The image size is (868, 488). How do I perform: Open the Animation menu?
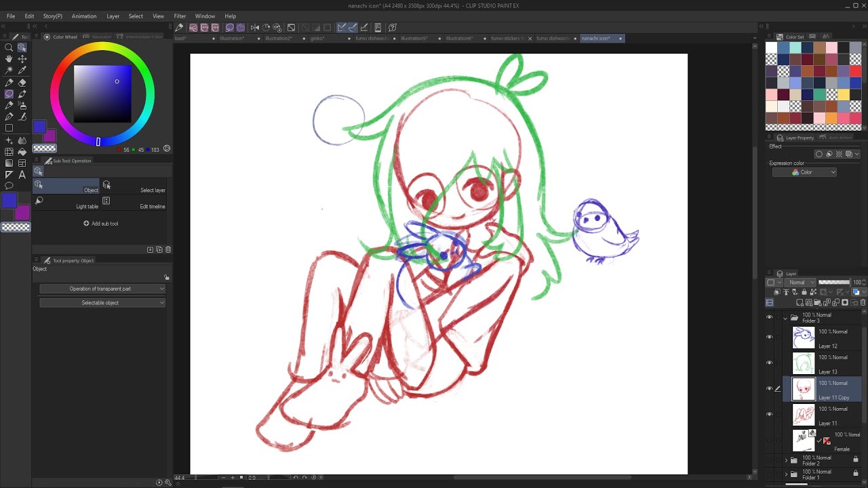pyautogui.click(x=84, y=16)
